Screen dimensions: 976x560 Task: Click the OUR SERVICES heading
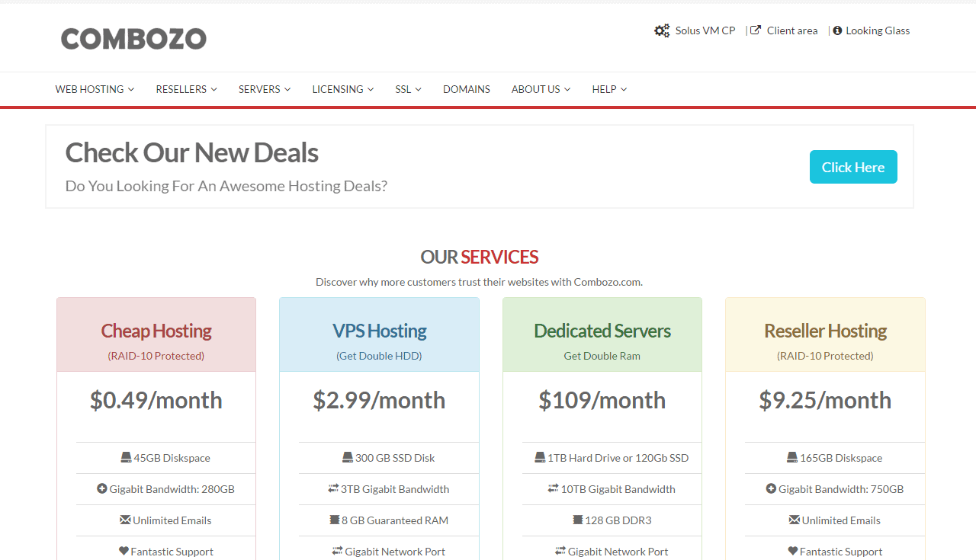[480, 257]
